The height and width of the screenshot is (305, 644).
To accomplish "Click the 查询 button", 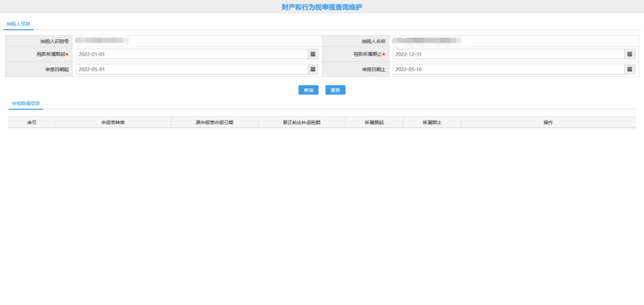I will pos(308,90).
